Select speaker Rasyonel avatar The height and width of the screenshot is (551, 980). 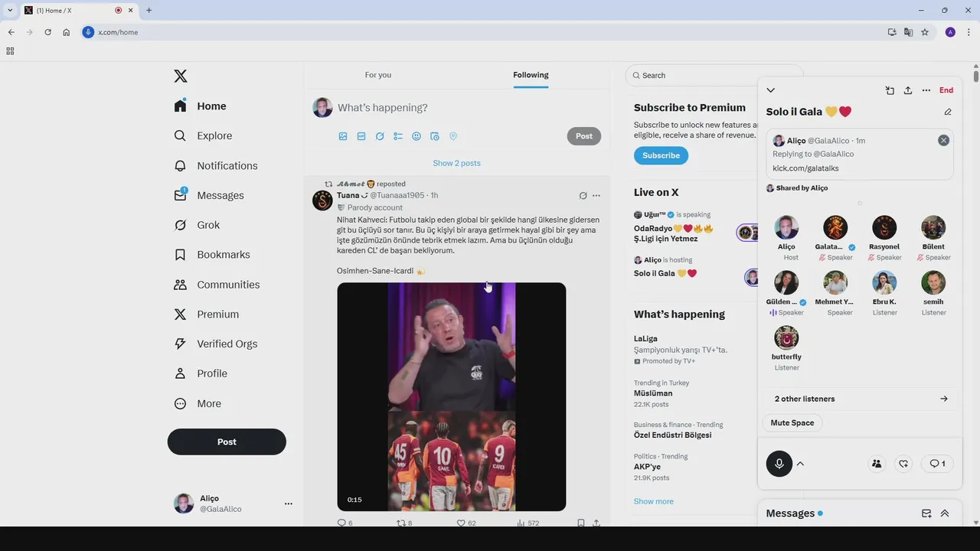(884, 227)
